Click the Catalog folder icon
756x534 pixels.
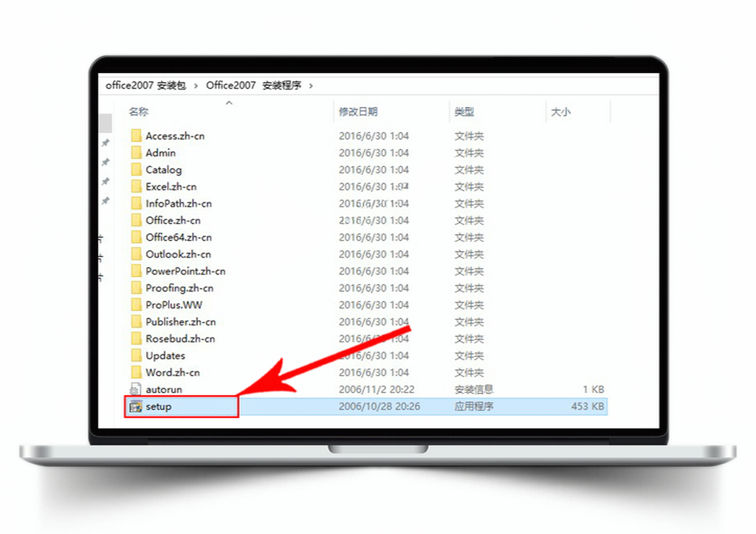[136, 170]
